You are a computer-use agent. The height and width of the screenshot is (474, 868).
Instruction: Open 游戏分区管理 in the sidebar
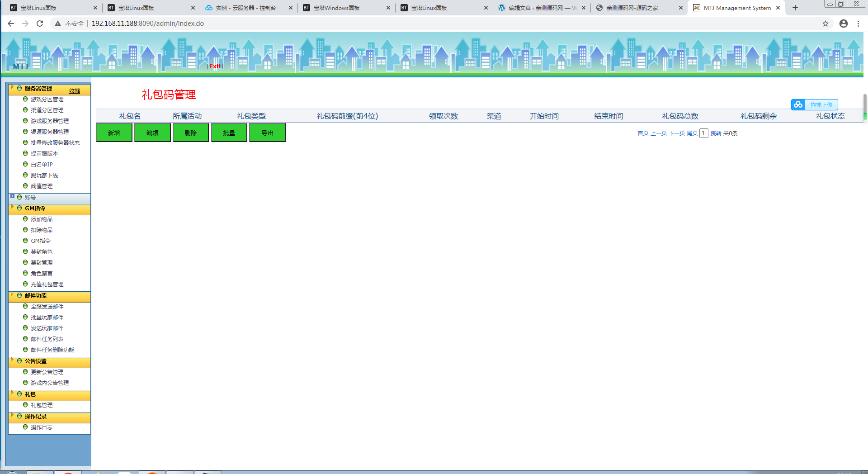(x=47, y=100)
